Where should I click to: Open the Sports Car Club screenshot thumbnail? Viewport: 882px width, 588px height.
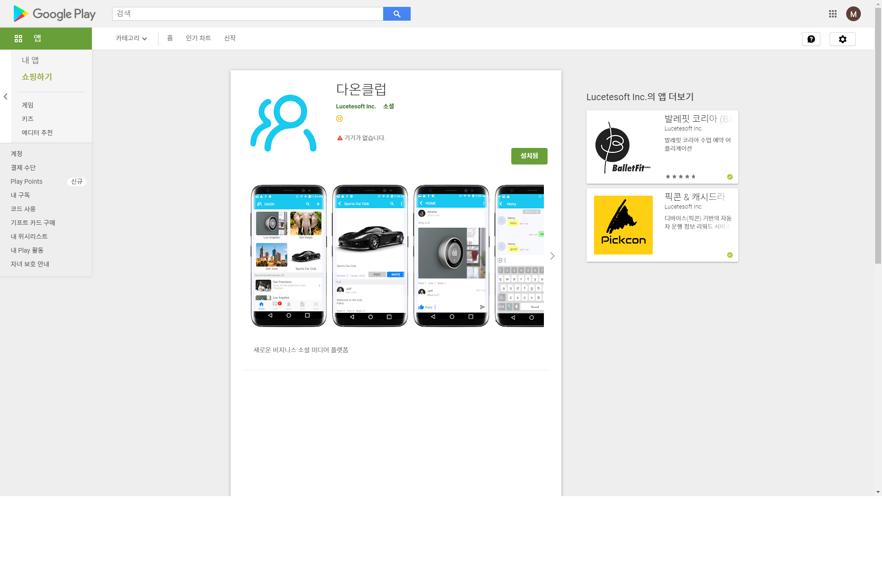tap(370, 256)
